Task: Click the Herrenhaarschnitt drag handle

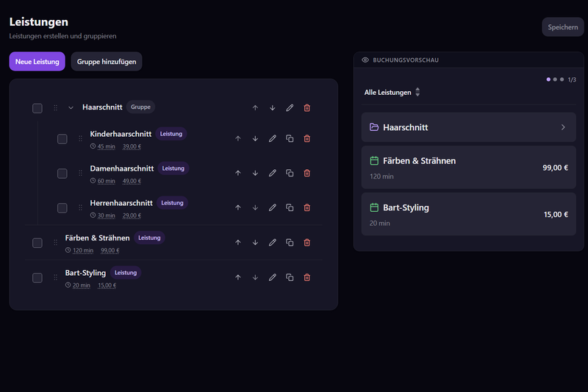Action: [80, 208]
